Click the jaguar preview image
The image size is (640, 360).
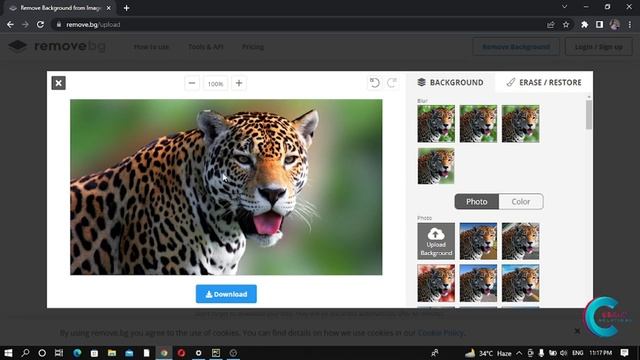226,187
